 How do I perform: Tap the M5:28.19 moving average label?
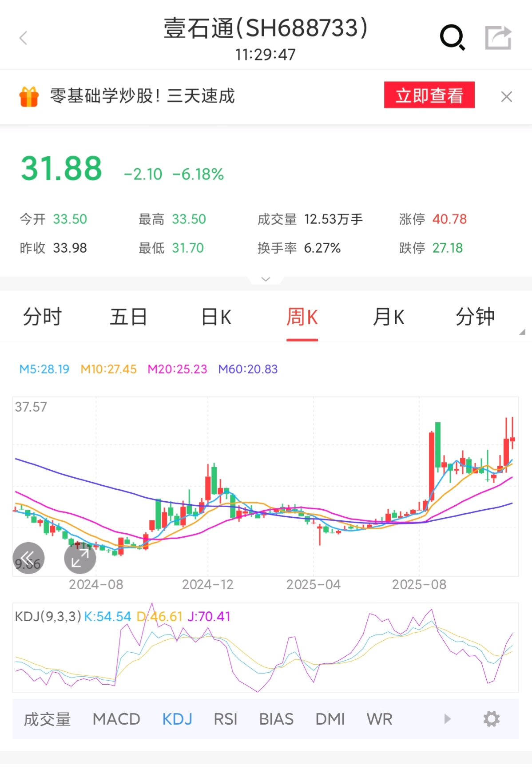point(44,369)
